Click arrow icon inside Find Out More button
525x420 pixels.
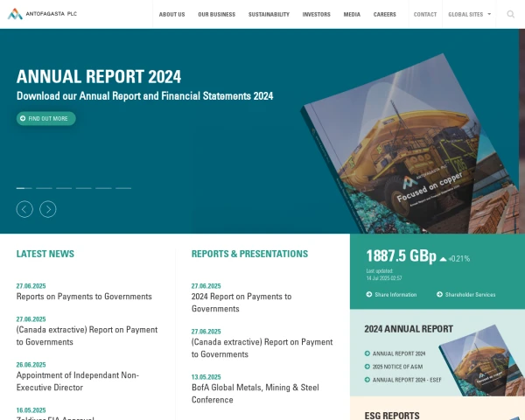click(x=23, y=118)
